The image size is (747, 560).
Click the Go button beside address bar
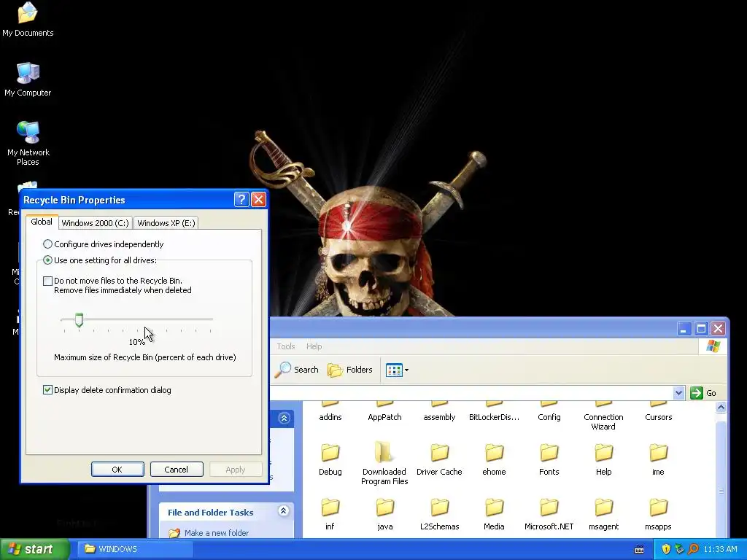pos(704,393)
